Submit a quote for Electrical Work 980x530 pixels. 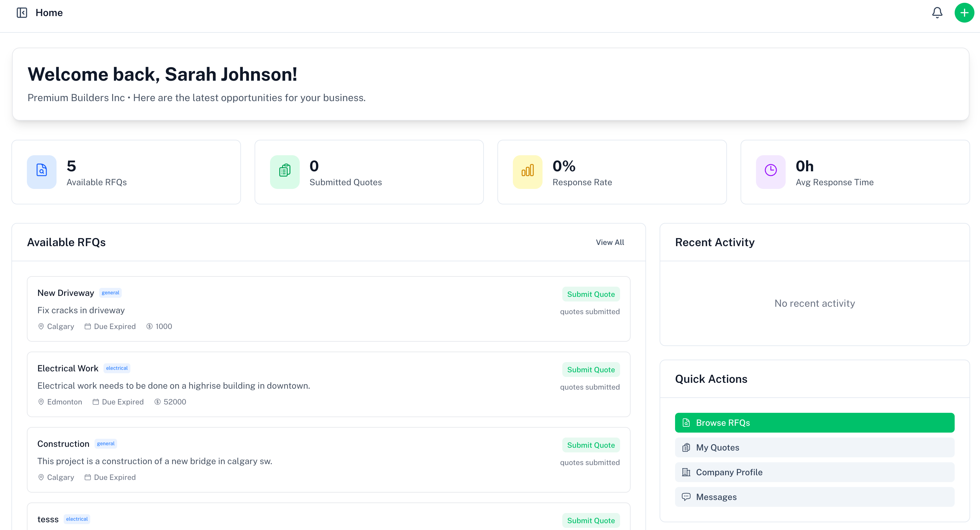click(591, 369)
